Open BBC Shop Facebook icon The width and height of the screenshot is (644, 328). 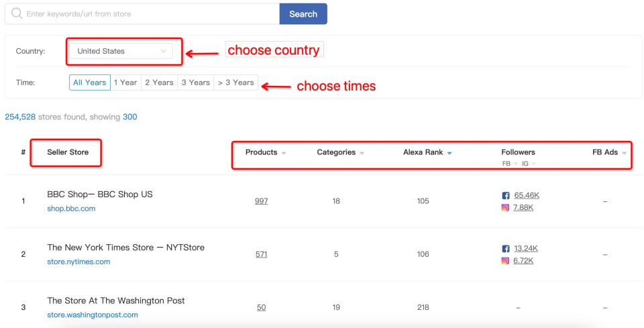coord(506,195)
